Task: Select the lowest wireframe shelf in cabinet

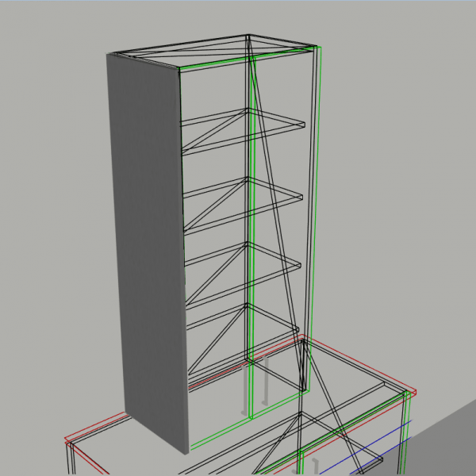Action: pyautogui.click(x=243, y=340)
